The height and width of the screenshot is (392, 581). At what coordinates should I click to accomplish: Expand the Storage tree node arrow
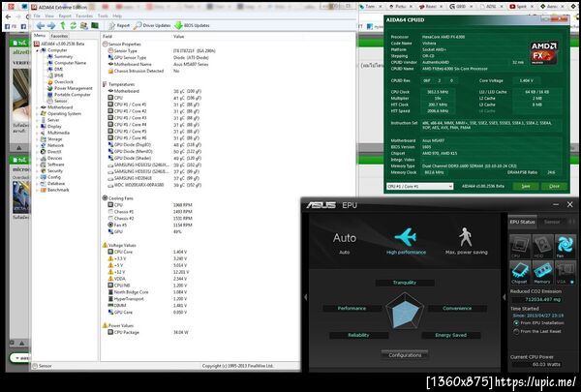[37, 139]
